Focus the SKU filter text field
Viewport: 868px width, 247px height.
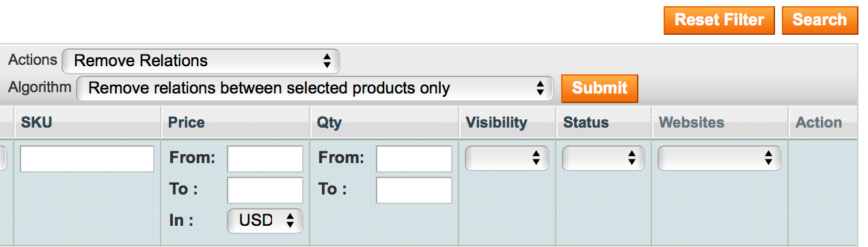87,159
